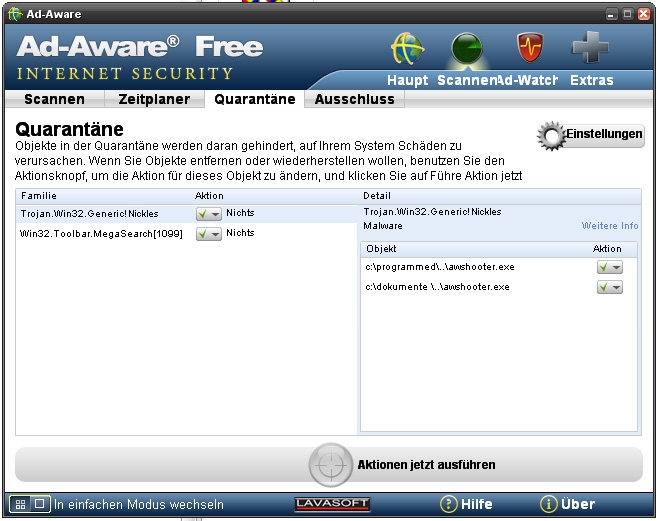Select the Win32.Toolbar.MegaSearch[1099] row
659x521 pixels.
tap(186, 233)
